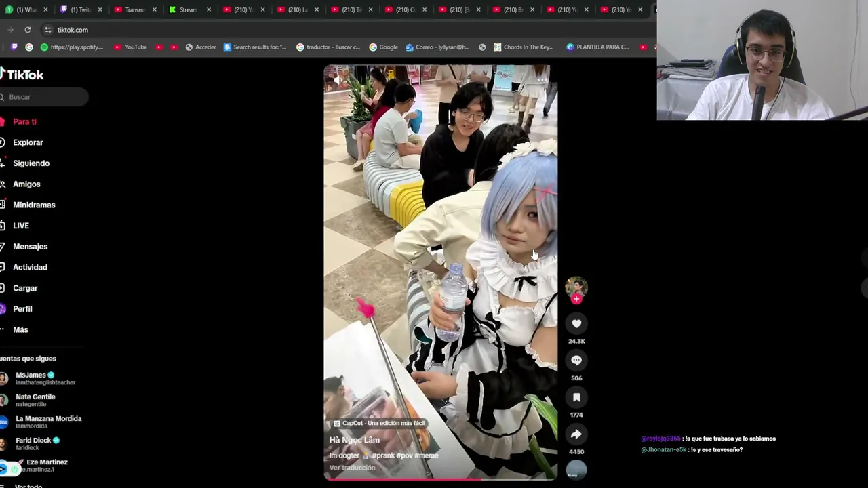868x488 pixels.
Task: Open site info icon beside tiktok.com
Action: [x=47, y=30]
